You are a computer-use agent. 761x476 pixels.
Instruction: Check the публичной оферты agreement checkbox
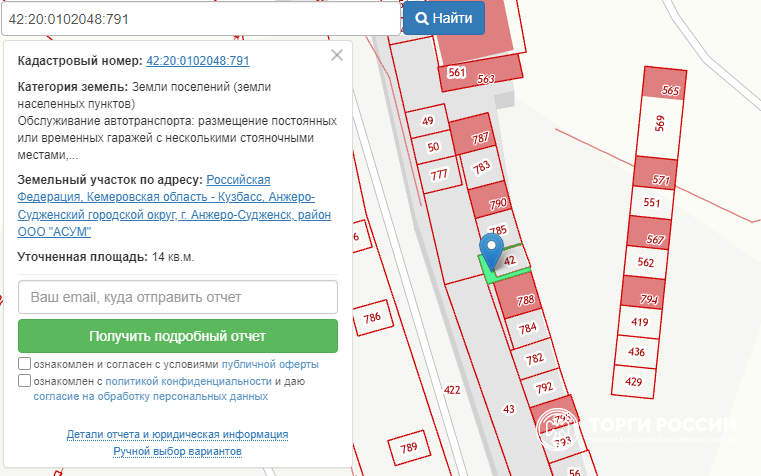coord(25,364)
